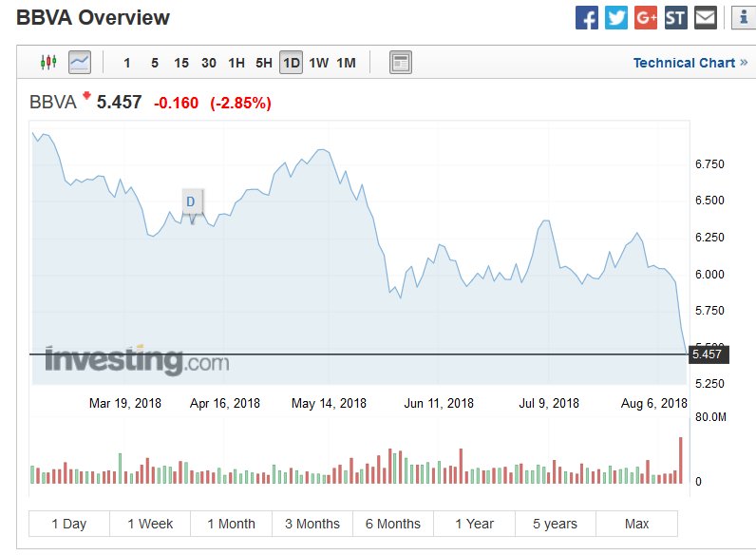This screenshot has width=756, height=555.
Task: Share chart on Twitter
Action: (x=616, y=18)
